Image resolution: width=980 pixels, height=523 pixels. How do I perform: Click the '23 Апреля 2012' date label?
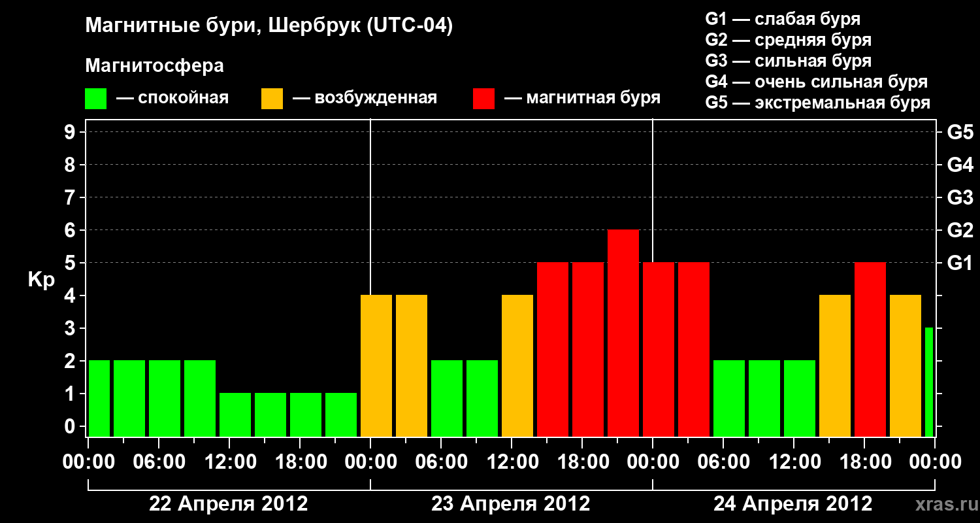pyautogui.click(x=511, y=503)
